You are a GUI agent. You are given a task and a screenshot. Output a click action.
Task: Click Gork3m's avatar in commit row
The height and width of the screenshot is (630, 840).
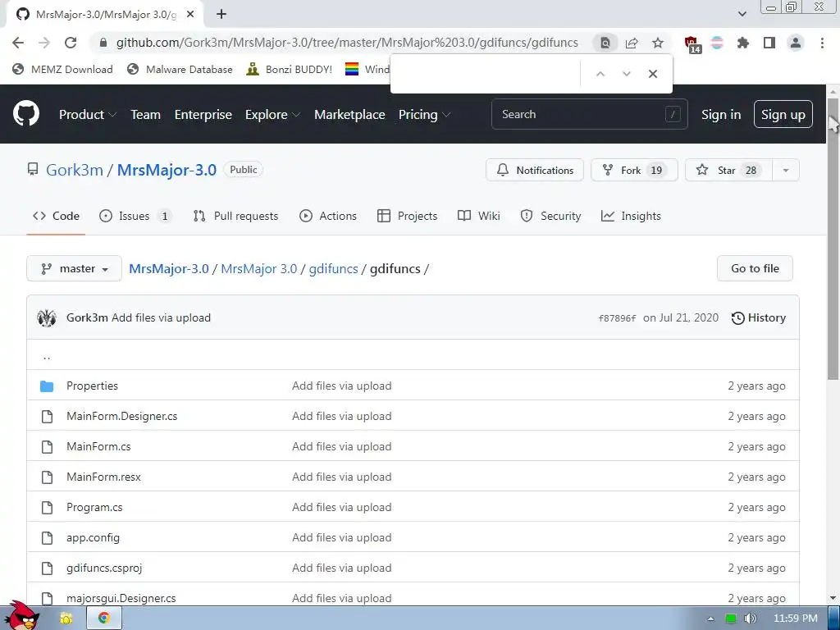[47, 317]
